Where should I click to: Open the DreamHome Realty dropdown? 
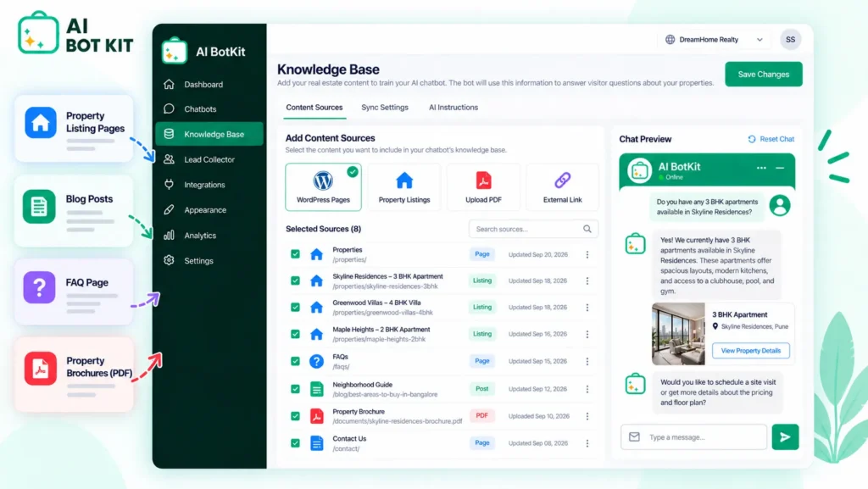click(x=715, y=39)
